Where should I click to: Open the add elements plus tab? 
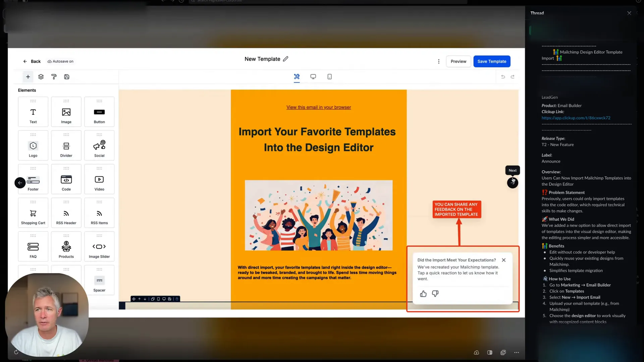tap(28, 77)
